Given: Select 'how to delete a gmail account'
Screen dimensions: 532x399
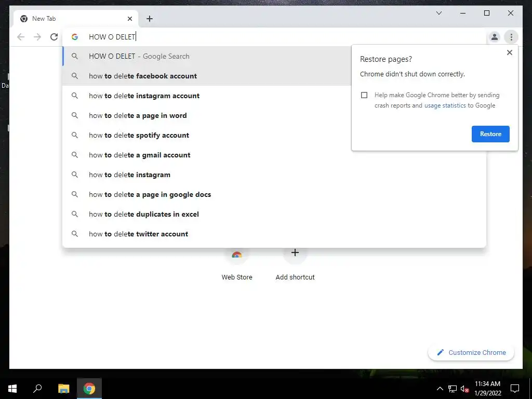Looking at the screenshot, I should pos(274,155).
